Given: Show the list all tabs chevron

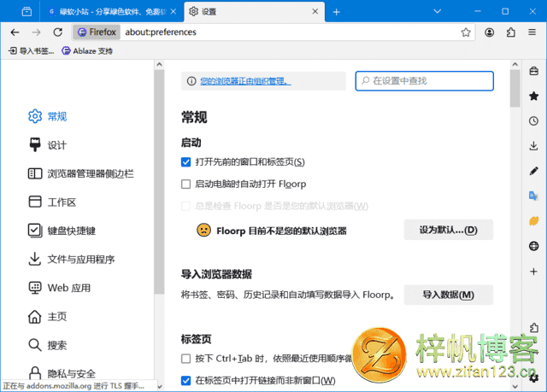Looking at the screenshot, I should [437, 11].
